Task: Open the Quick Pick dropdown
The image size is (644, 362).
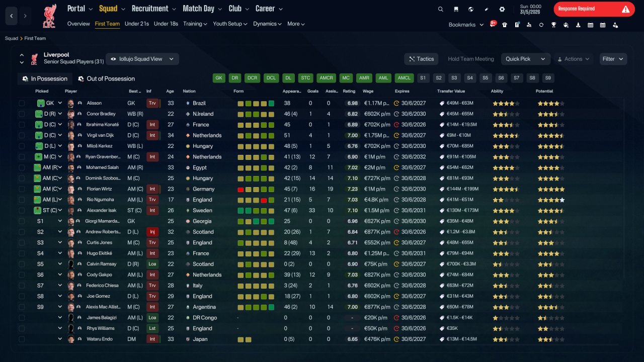Action: click(x=525, y=59)
